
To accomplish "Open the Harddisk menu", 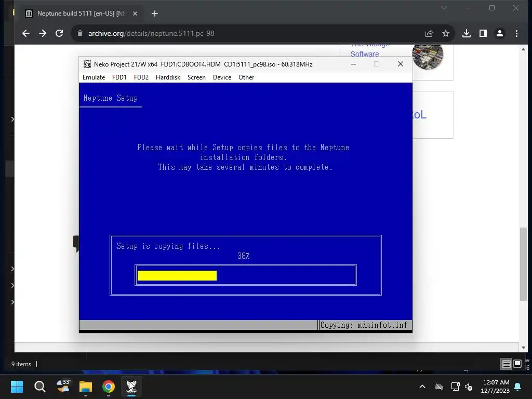I will pos(168,77).
